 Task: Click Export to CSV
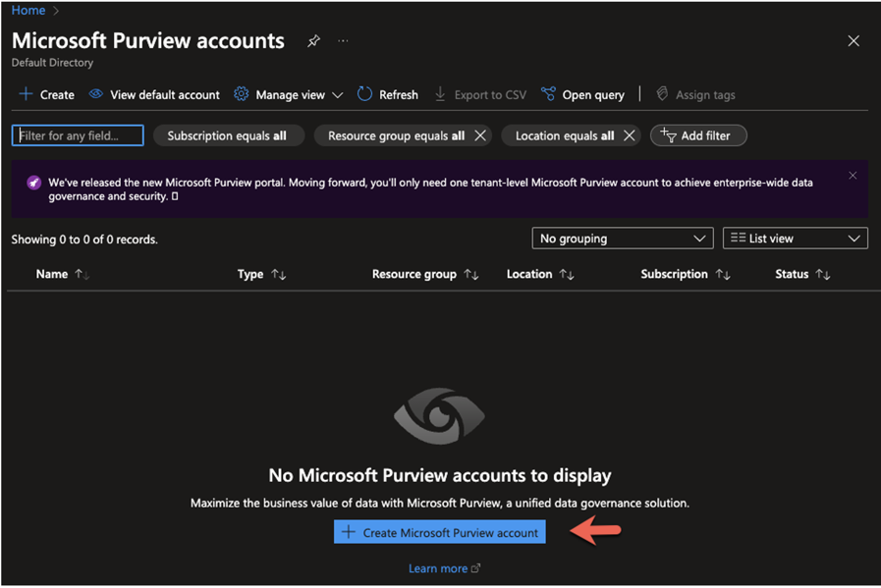[480, 94]
